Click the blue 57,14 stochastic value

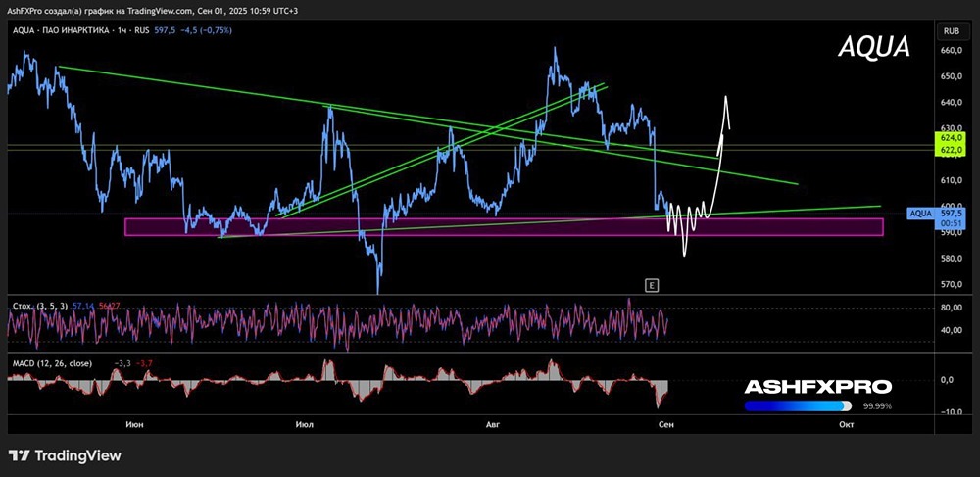point(83,306)
